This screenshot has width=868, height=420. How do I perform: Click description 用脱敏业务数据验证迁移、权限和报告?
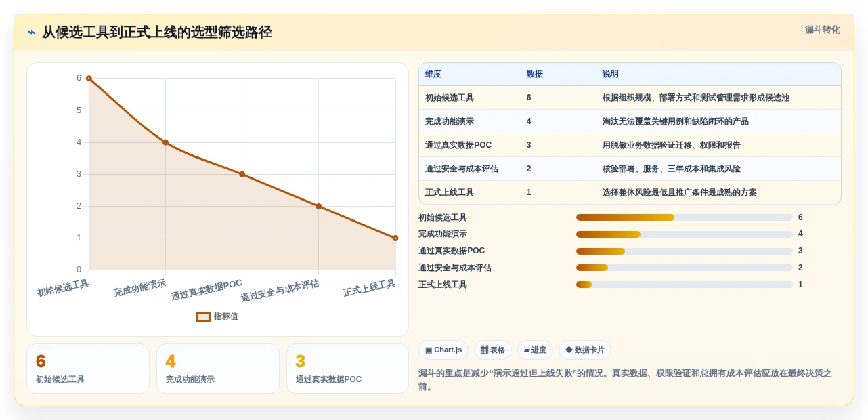click(672, 145)
